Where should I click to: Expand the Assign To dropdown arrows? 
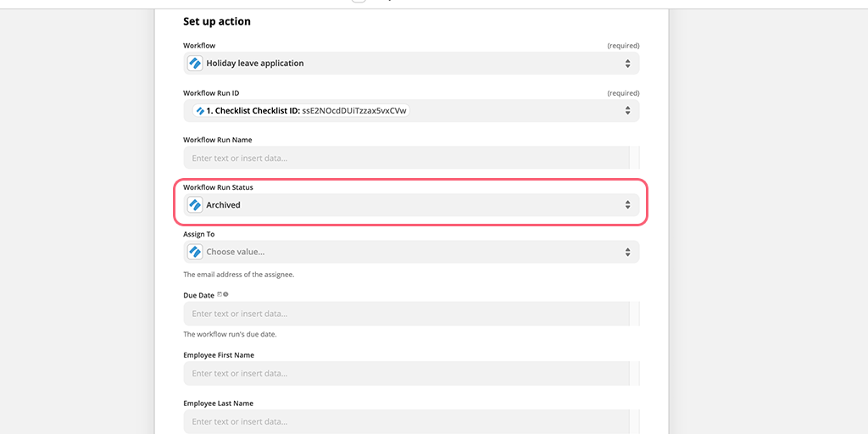click(628, 252)
